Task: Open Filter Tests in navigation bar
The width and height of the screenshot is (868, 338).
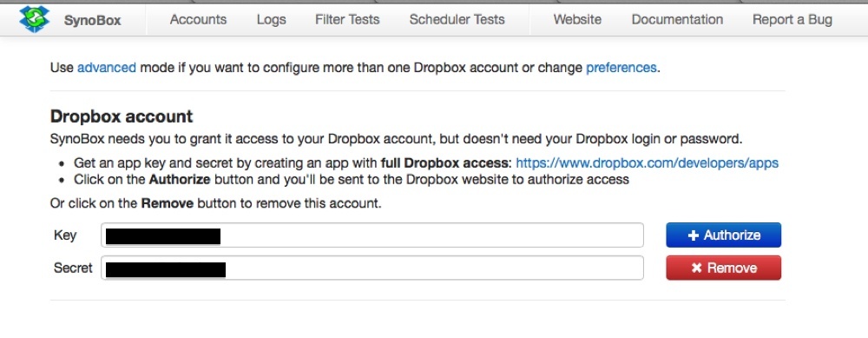Action: (347, 20)
